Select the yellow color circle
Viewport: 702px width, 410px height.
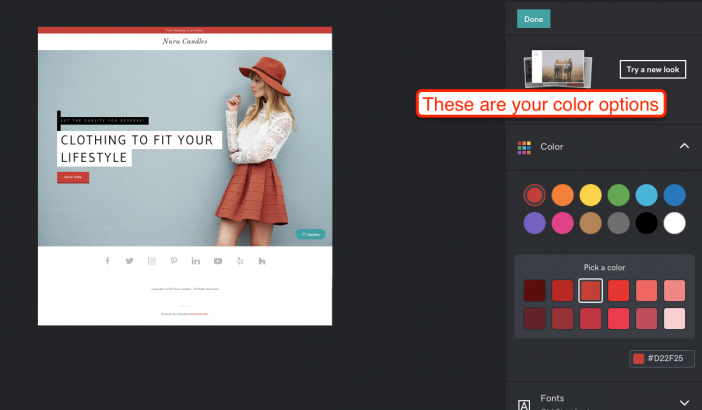(591, 195)
